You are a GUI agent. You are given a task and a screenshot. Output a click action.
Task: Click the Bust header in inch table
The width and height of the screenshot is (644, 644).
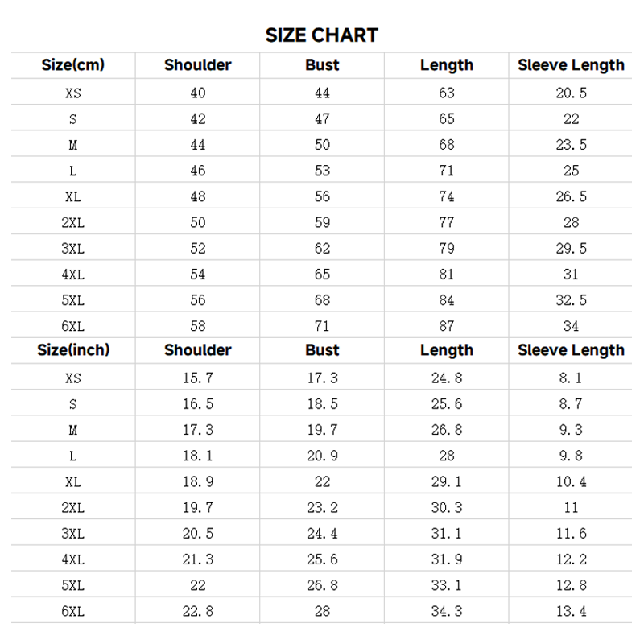(322, 350)
